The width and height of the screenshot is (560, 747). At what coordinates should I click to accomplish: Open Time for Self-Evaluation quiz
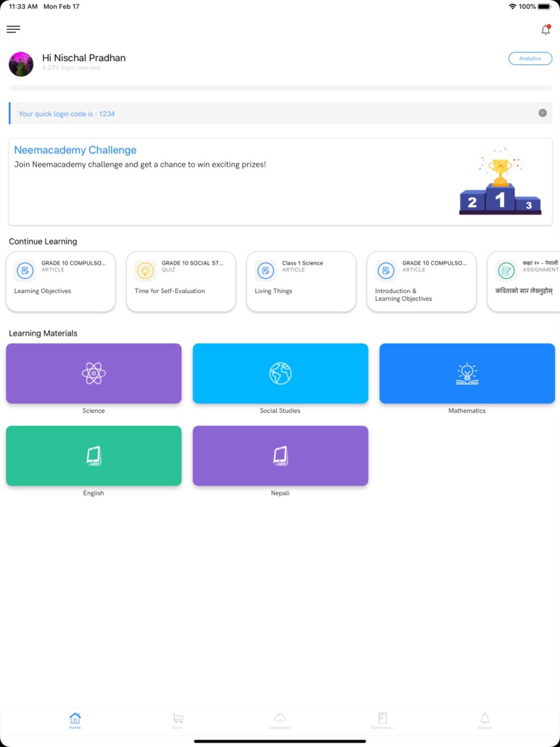tap(170, 291)
